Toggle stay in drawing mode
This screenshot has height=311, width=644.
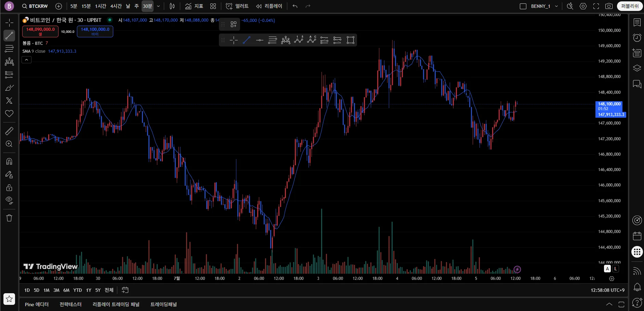pos(9,174)
